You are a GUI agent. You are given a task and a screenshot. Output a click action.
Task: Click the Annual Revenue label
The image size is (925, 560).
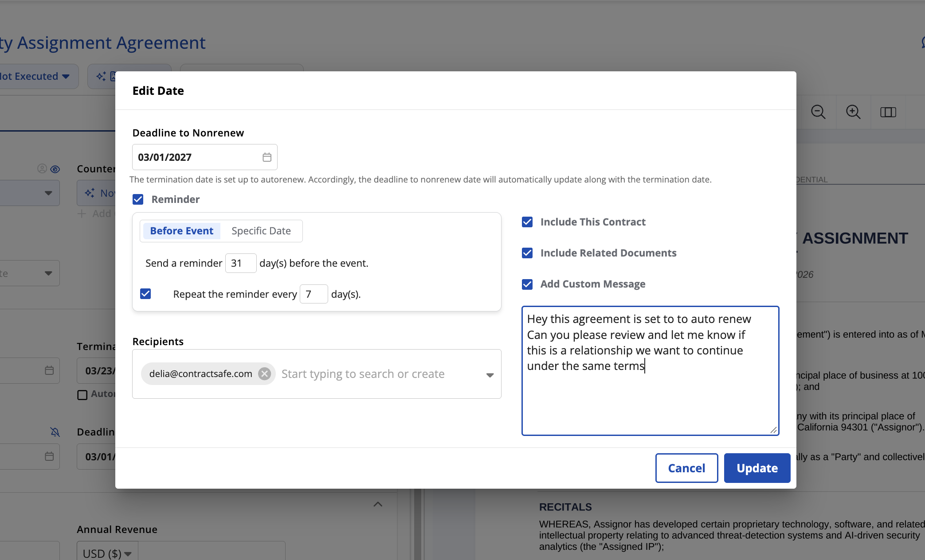[117, 529]
